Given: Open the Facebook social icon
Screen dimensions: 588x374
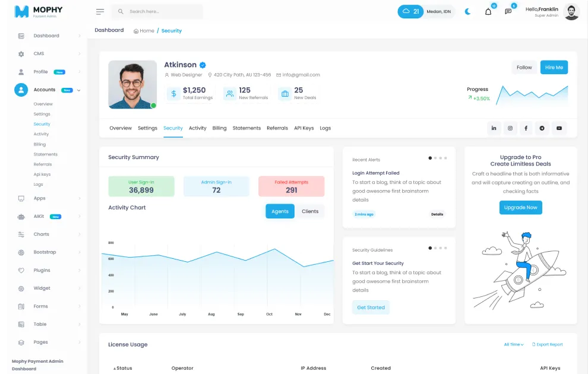Looking at the screenshot, I should [526, 128].
